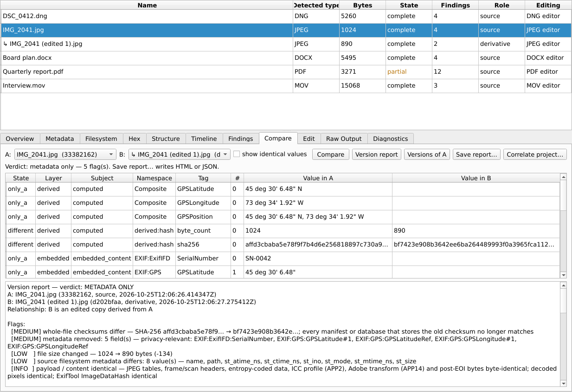
Task: Select the DSC_0412.dng file row
Action: click(x=286, y=16)
